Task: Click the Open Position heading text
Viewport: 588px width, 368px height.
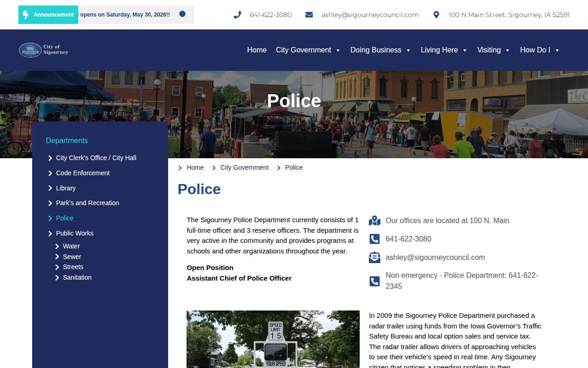Action: pos(210,268)
